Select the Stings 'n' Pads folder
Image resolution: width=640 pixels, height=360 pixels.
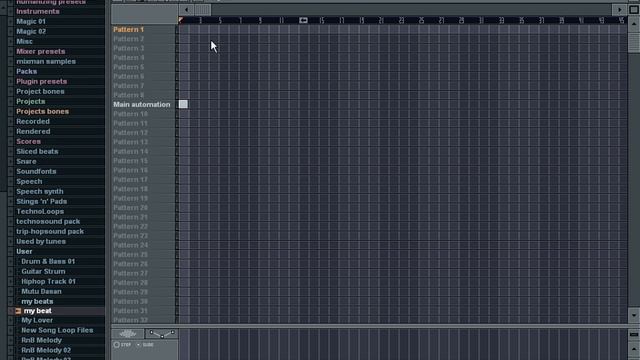(42, 201)
